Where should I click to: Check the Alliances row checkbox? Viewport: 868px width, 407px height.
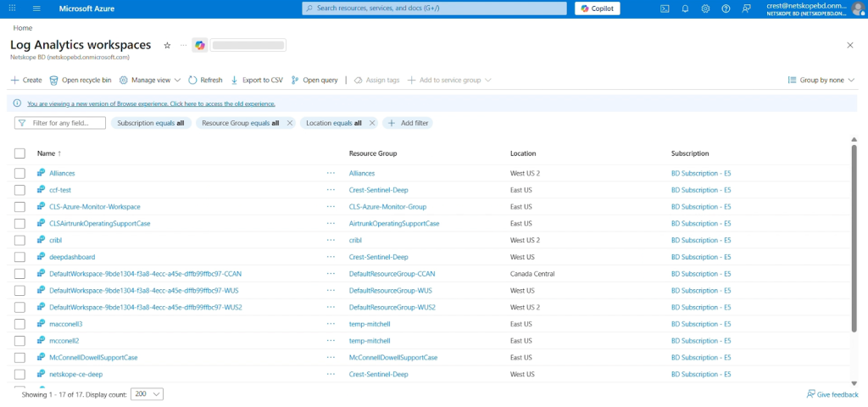click(20, 173)
